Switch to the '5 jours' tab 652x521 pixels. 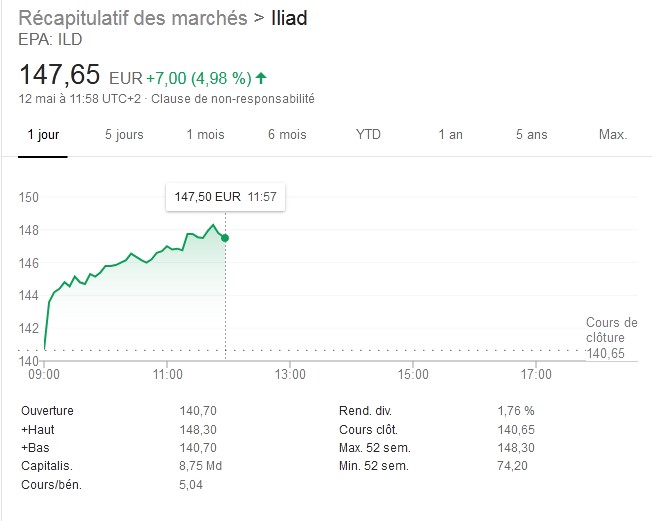tap(124, 135)
